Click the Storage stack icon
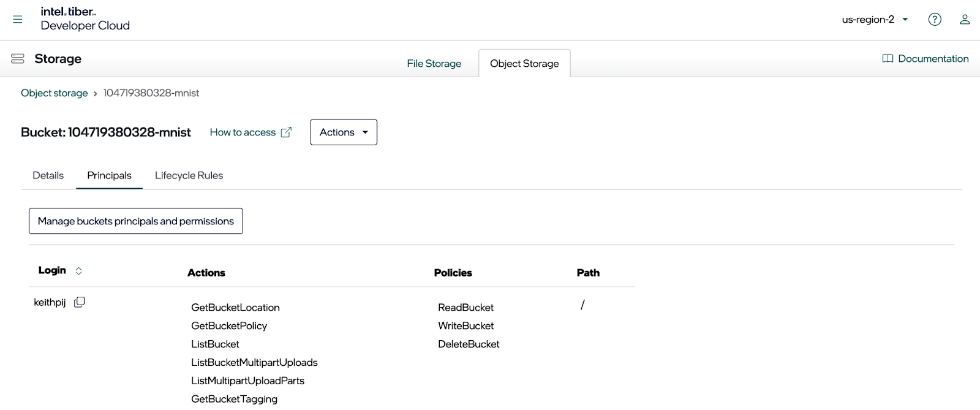980x410 pixels. tap(18, 59)
